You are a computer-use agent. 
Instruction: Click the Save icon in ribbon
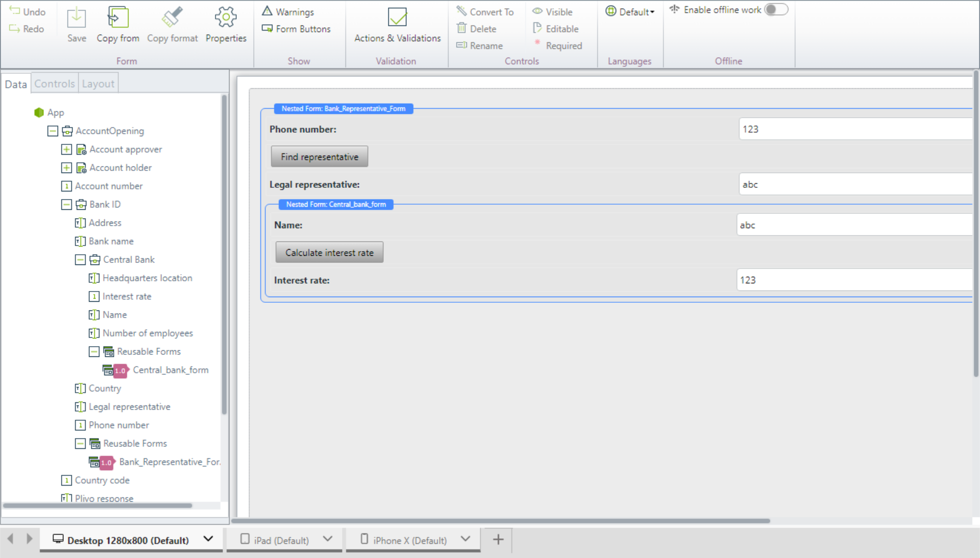[x=77, y=18]
